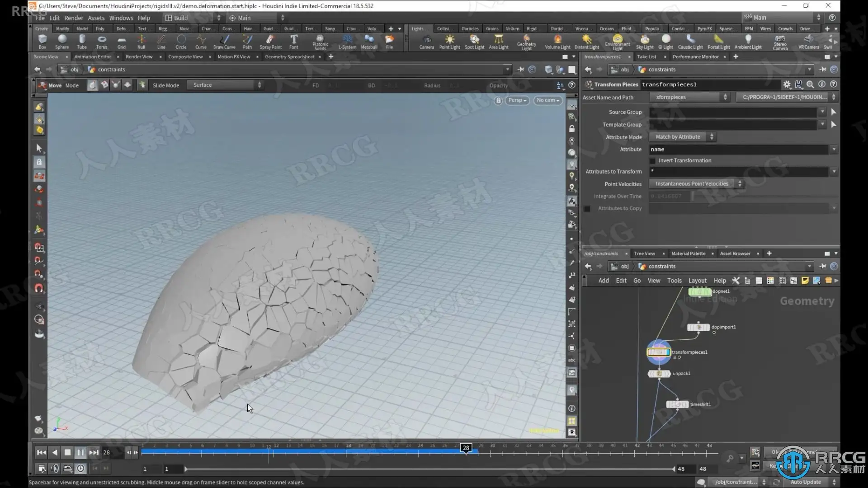868x488 pixels.
Task: Open the Render menu
Action: click(x=73, y=18)
